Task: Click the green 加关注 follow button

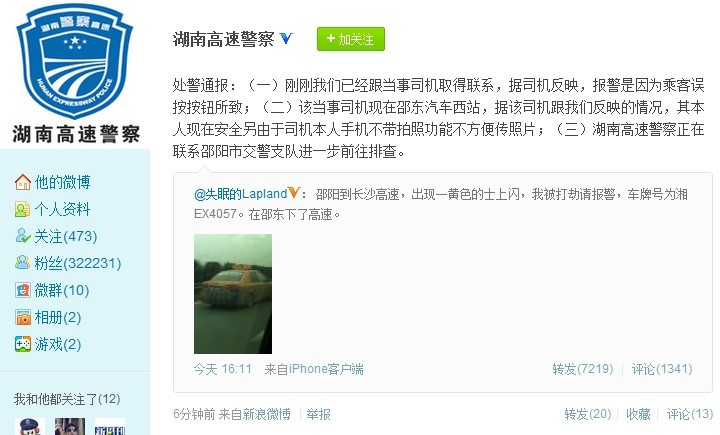Action: point(351,39)
